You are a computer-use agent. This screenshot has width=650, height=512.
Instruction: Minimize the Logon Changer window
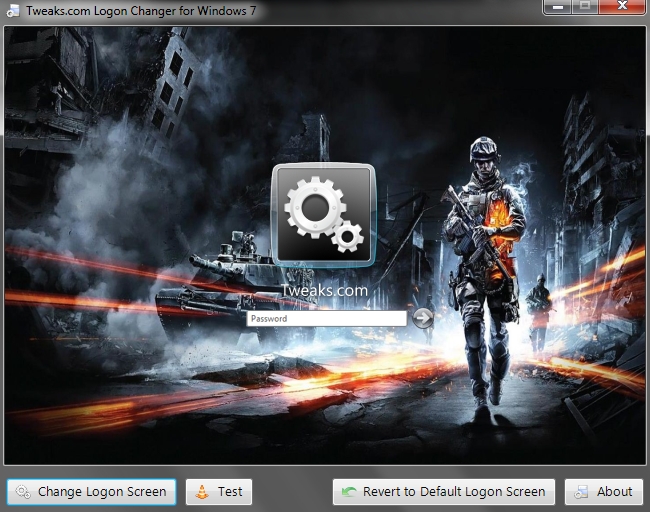tap(558, 6)
